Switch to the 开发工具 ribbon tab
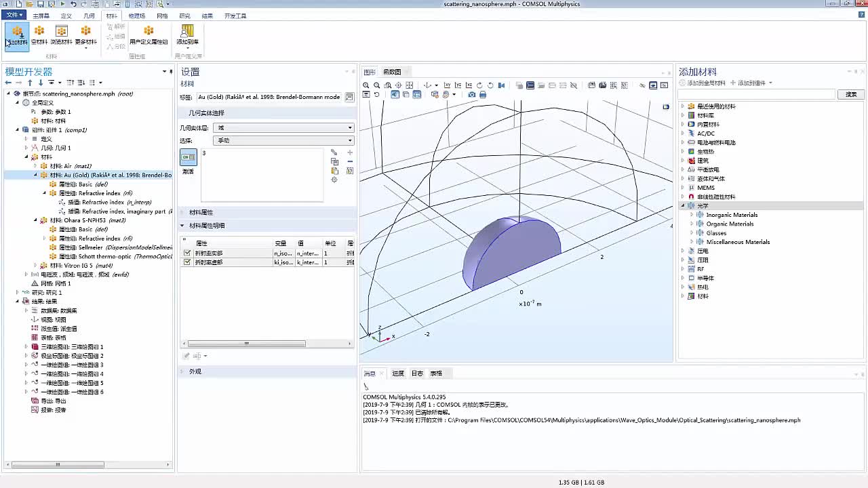The image size is (868, 488). point(235,16)
